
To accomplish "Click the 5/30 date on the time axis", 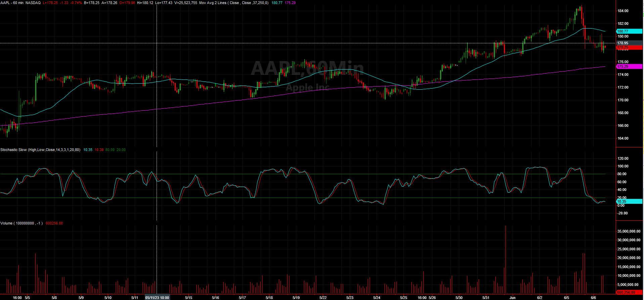I will click(x=459, y=298).
